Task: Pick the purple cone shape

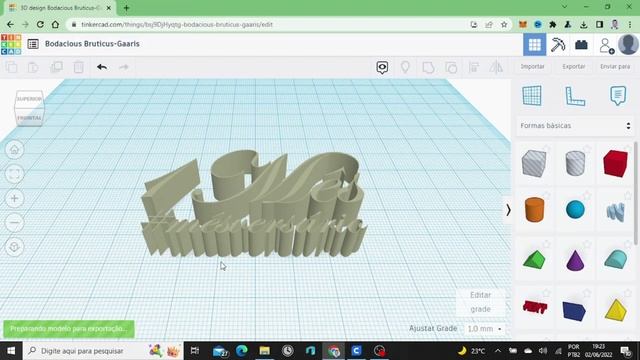Action: (x=575, y=260)
